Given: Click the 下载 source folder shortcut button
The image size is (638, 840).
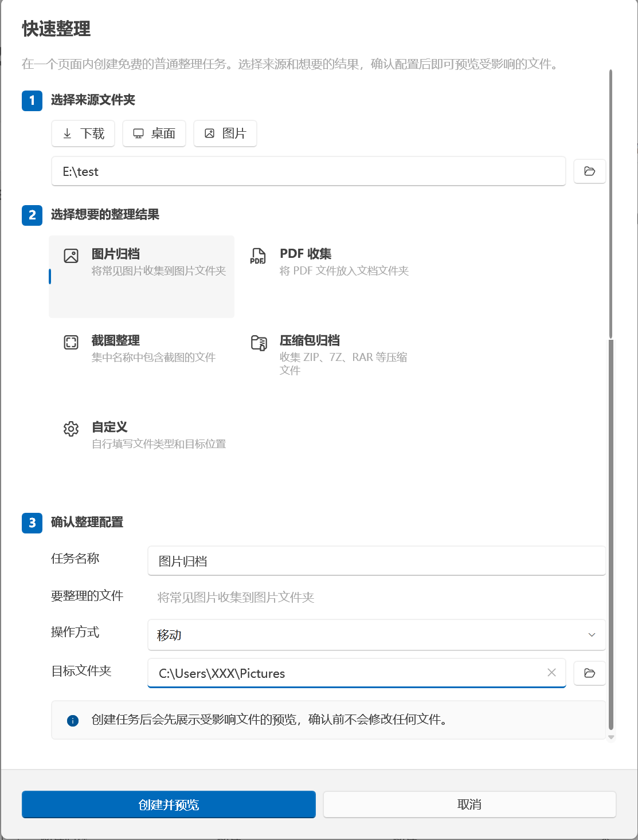Looking at the screenshot, I should point(83,134).
